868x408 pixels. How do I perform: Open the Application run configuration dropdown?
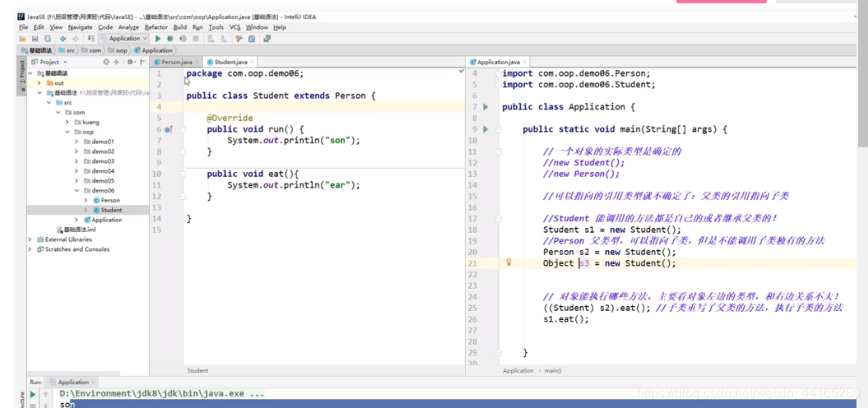pos(124,39)
